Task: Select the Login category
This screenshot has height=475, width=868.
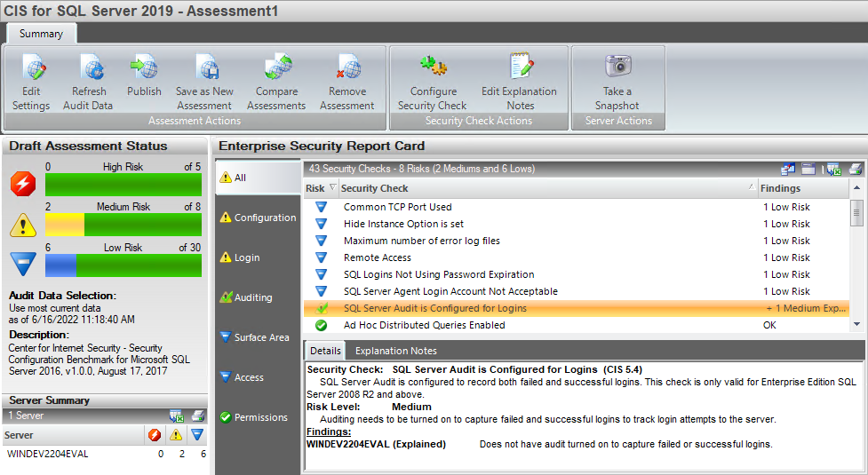Action: point(258,257)
